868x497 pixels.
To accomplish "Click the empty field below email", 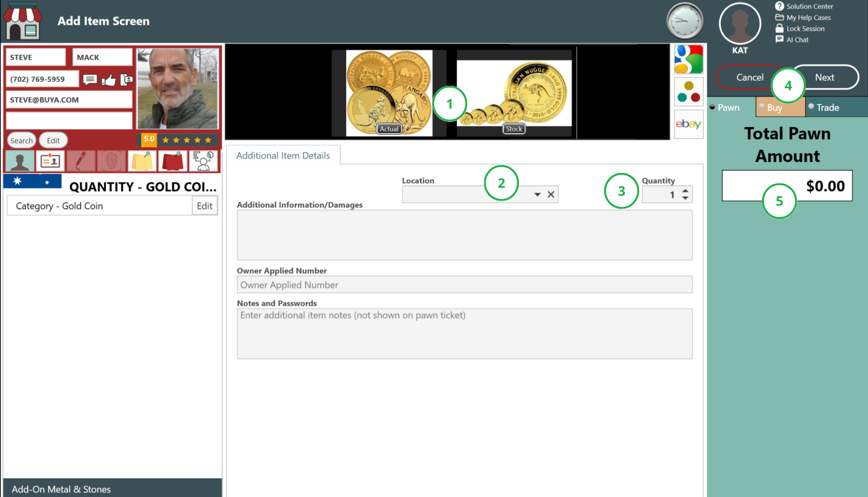I will point(69,120).
